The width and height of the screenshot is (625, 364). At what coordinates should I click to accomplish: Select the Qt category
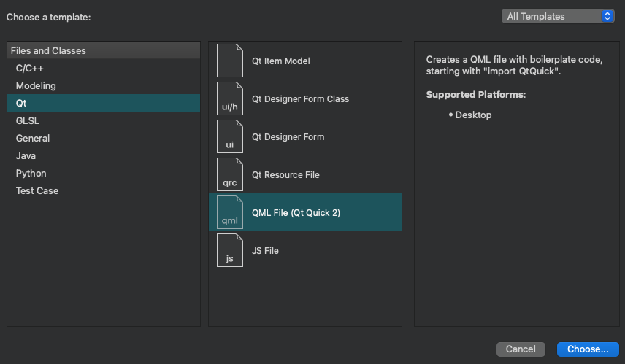point(104,103)
